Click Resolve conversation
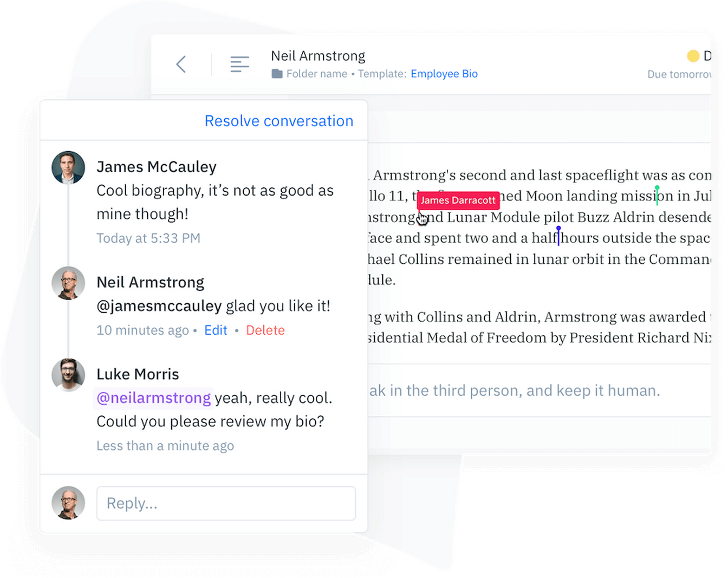 click(x=278, y=121)
